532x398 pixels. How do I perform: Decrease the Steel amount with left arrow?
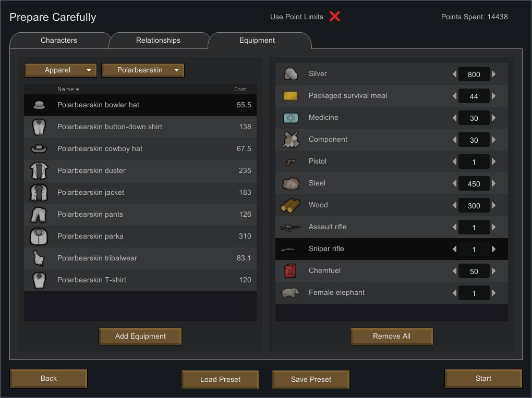[x=454, y=183]
